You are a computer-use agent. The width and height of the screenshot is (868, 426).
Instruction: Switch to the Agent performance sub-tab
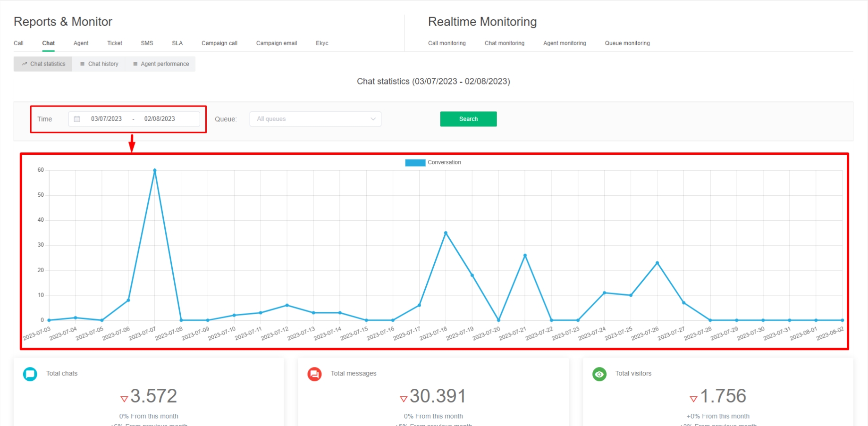161,64
